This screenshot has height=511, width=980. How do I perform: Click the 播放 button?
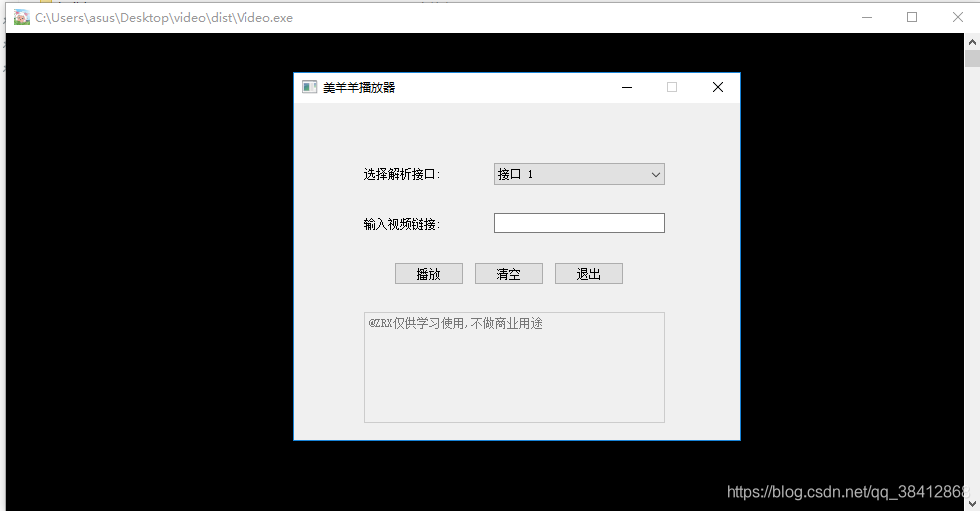tap(429, 274)
